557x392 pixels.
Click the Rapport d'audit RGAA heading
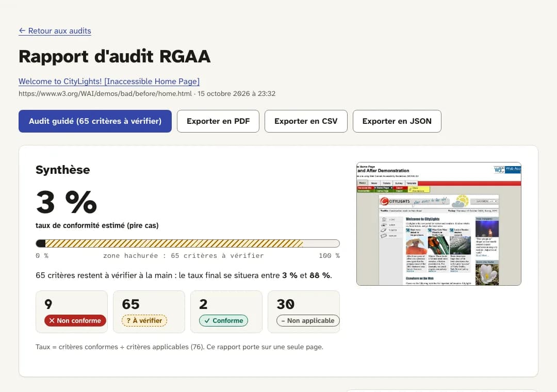(114, 57)
